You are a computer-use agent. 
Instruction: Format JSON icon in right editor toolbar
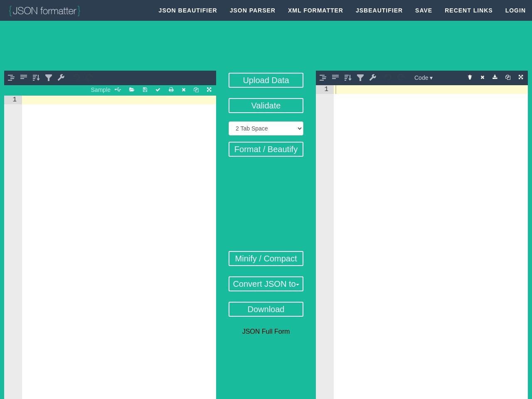pos(323,78)
